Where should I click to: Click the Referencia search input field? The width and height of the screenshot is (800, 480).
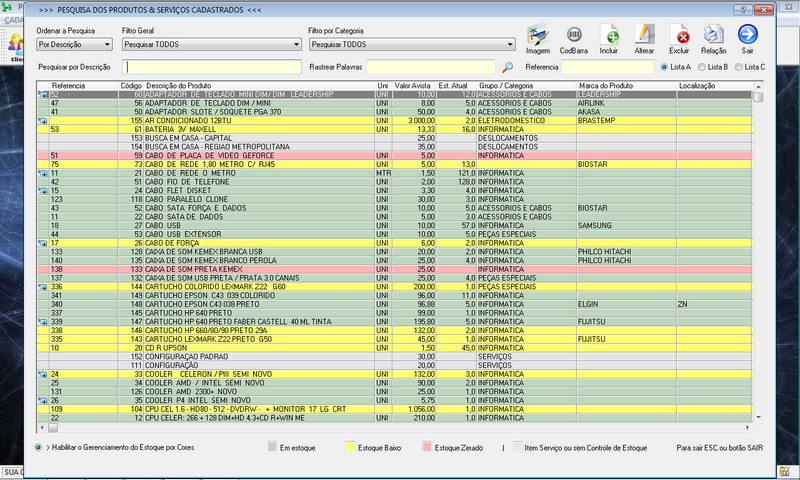click(608, 67)
